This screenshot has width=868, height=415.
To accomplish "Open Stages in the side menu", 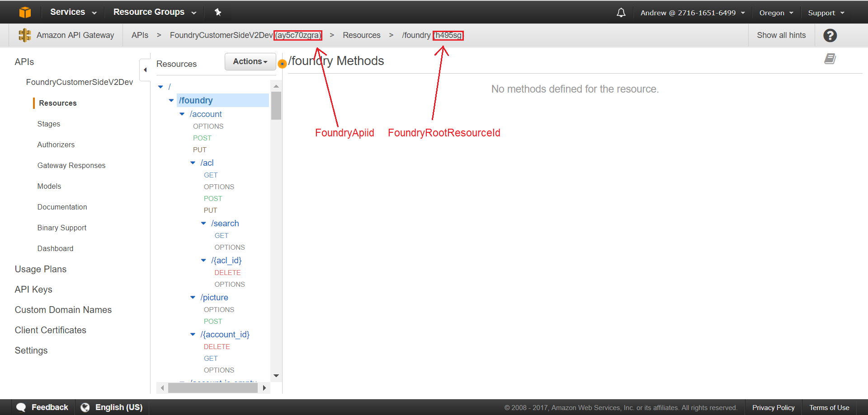I will coord(49,124).
